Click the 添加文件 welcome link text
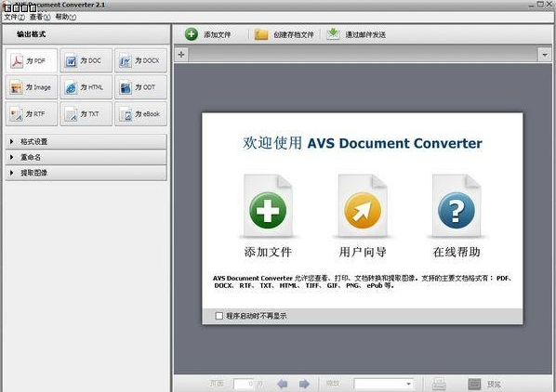 [268, 252]
